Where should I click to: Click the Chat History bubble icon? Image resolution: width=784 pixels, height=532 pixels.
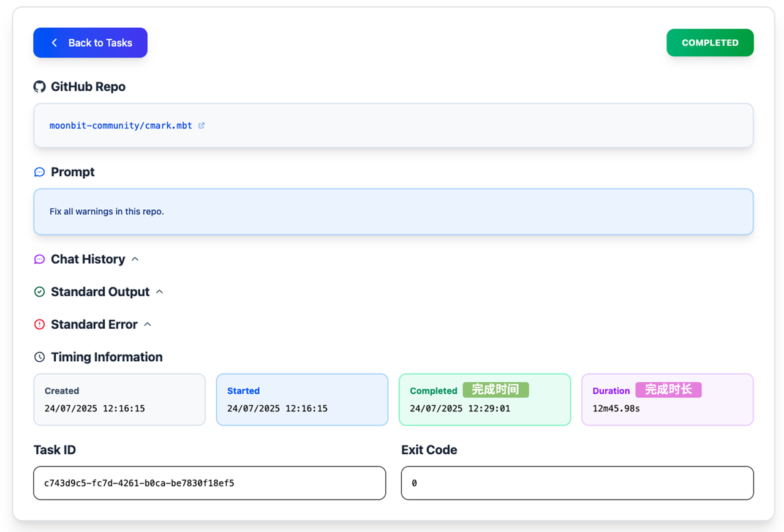pyautogui.click(x=40, y=260)
